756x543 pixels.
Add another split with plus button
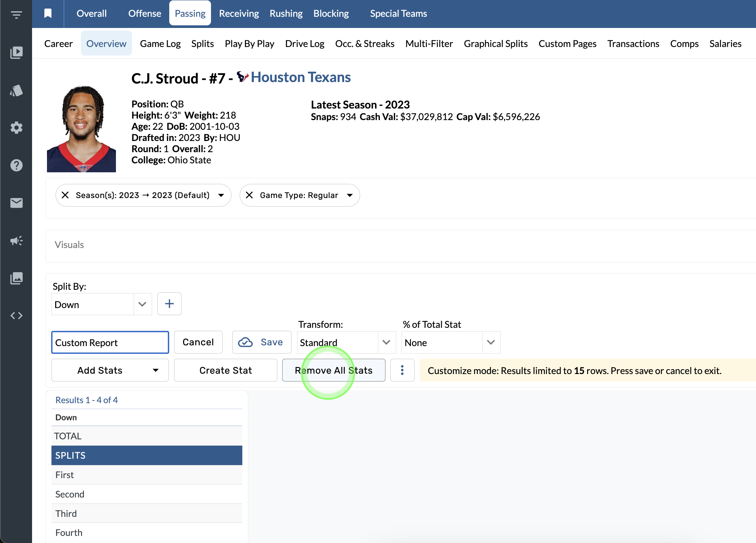click(x=169, y=304)
